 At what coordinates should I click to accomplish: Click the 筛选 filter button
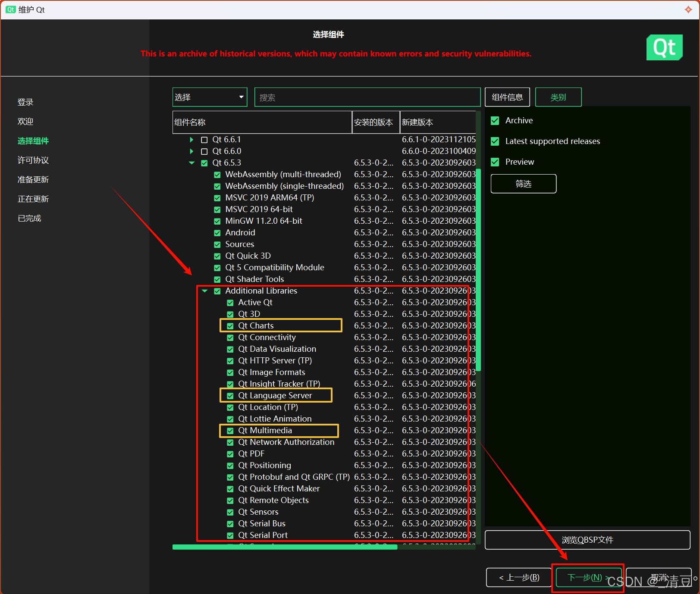(524, 184)
